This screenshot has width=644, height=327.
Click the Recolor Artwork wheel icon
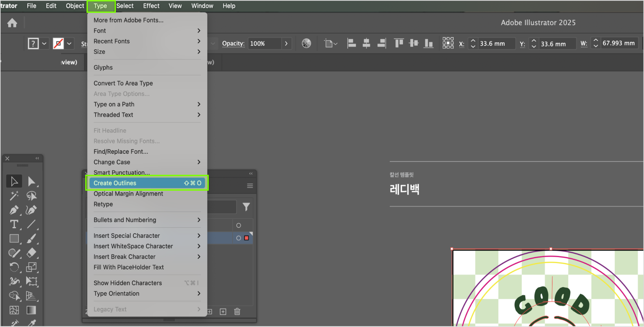coord(306,43)
